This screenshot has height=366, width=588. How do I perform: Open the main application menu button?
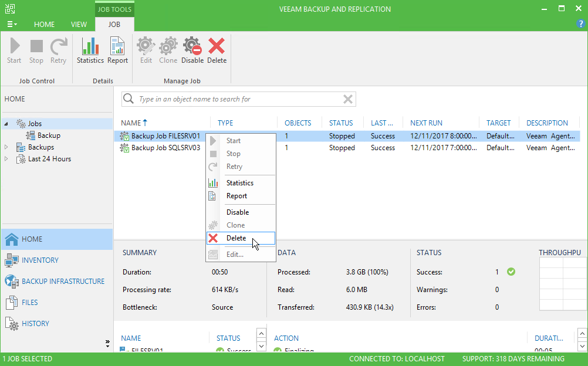point(12,25)
